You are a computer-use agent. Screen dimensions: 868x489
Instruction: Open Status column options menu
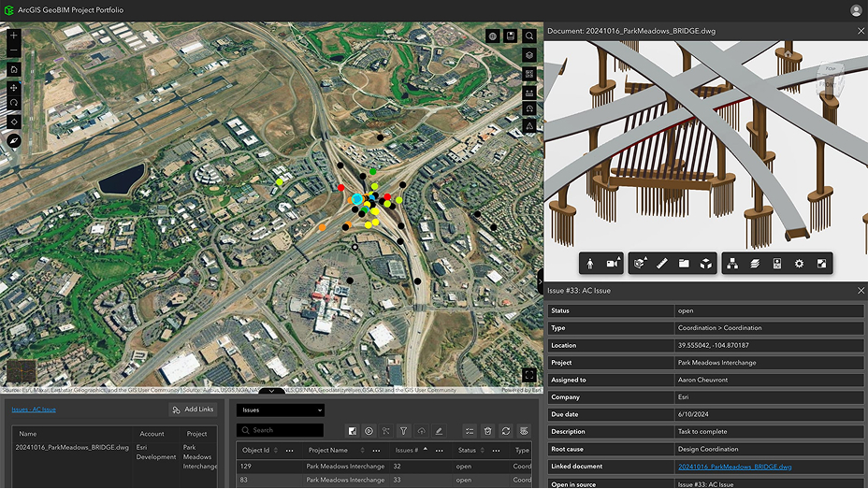tap(496, 451)
